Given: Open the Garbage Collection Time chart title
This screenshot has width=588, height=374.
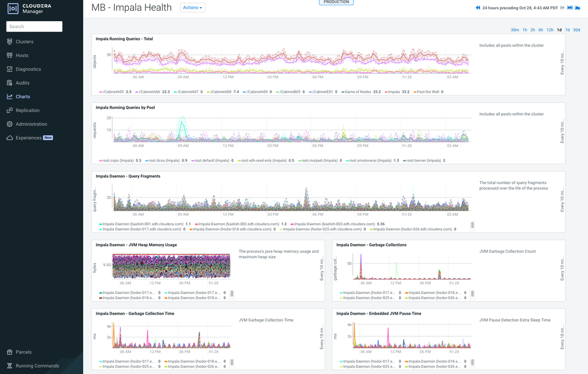Looking at the screenshot, I should [135, 313].
